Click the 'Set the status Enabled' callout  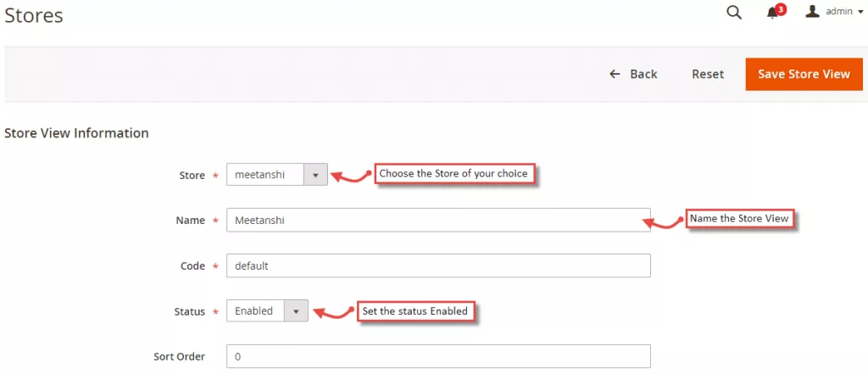(x=415, y=311)
